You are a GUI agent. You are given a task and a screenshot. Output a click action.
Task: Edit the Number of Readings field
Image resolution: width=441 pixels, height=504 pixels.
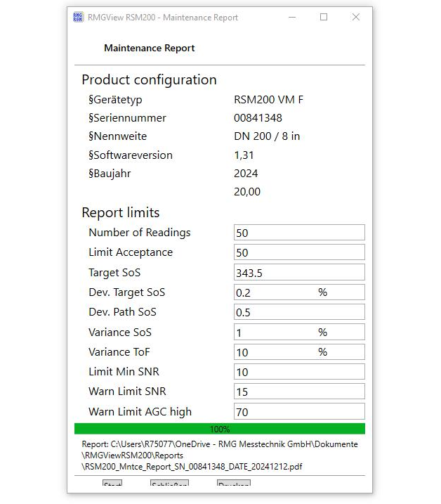(298, 233)
